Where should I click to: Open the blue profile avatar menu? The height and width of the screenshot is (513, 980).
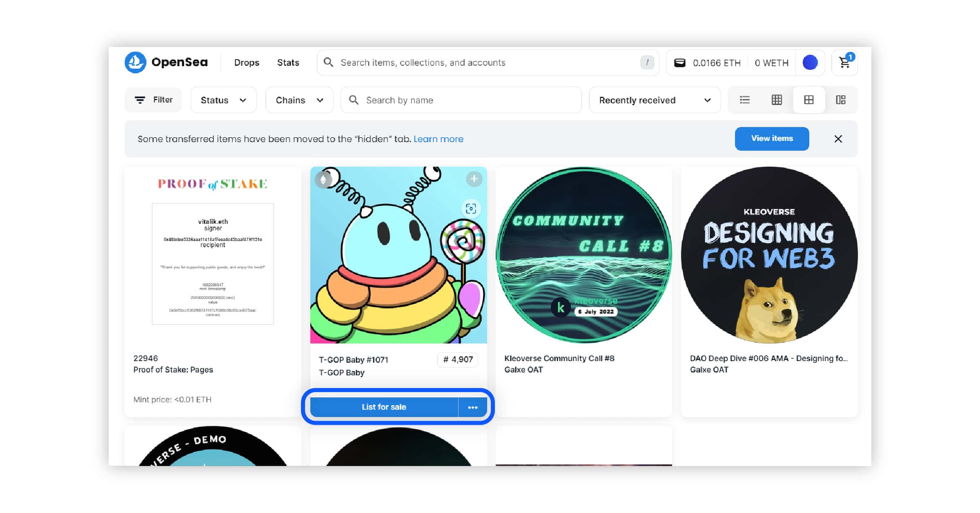(x=810, y=62)
